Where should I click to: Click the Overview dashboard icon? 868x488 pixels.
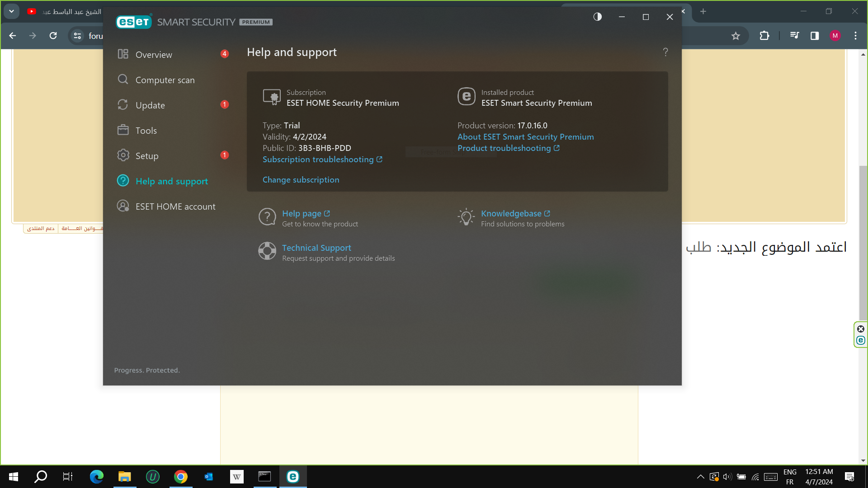pyautogui.click(x=123, y=54)
